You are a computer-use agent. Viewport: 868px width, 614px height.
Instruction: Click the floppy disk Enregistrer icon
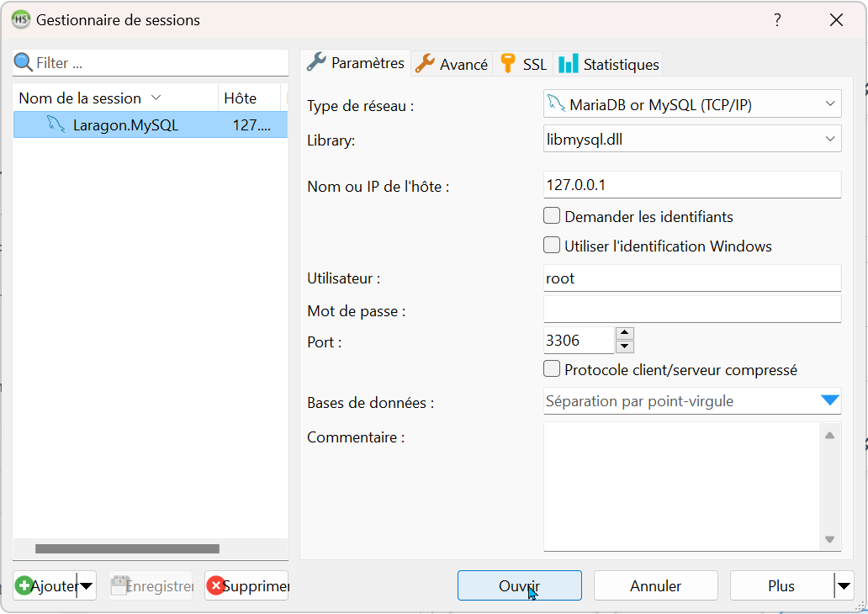[x=119, y=585]
